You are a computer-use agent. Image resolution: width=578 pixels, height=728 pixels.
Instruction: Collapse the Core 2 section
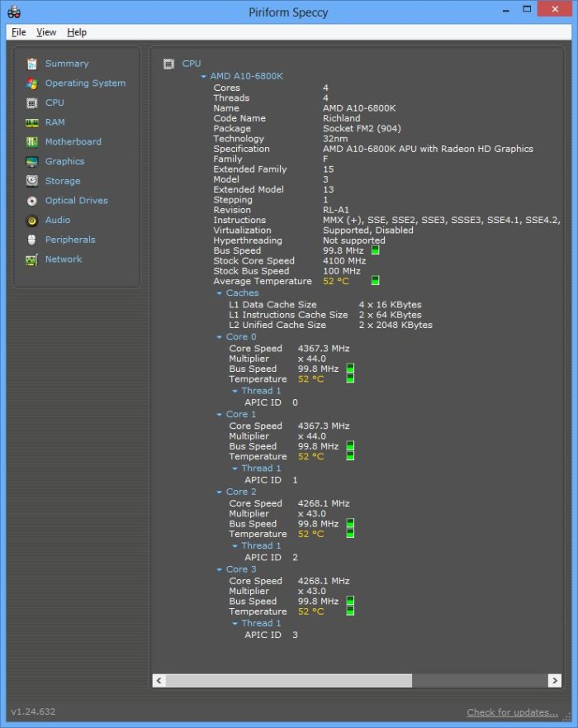click(x=219, y=492)
